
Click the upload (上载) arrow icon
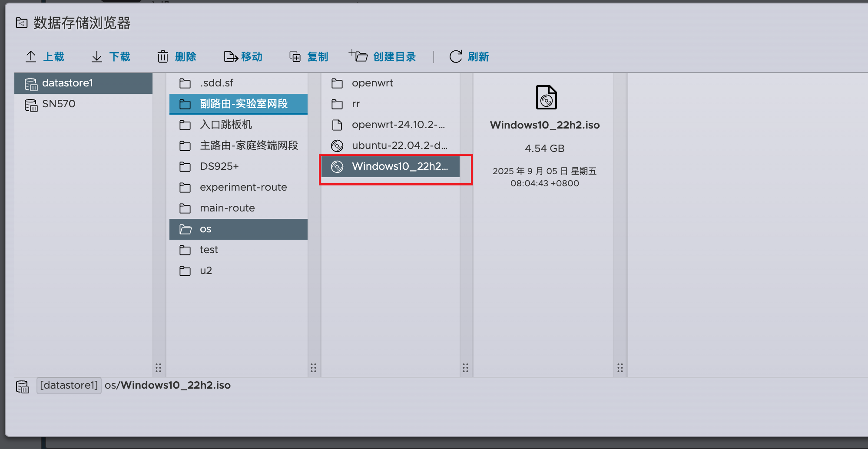(31, 57)
